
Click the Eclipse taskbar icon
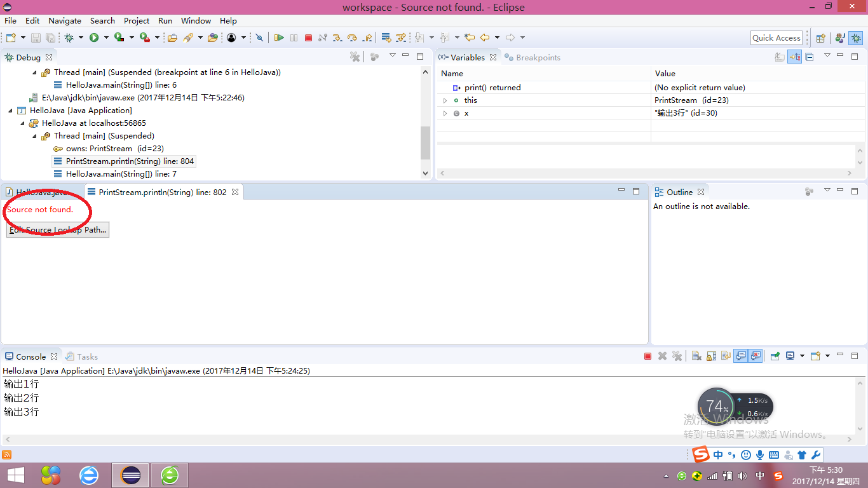click(130, 475)
